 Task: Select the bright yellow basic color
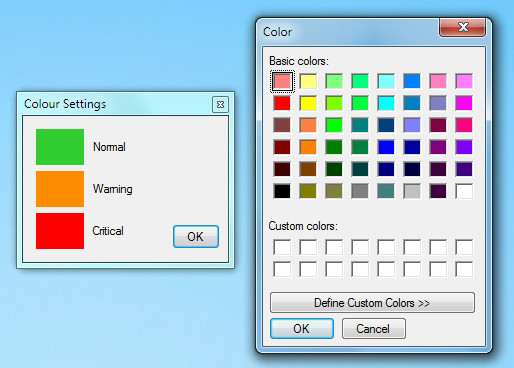pyautogui.click(x=308, y=103)
